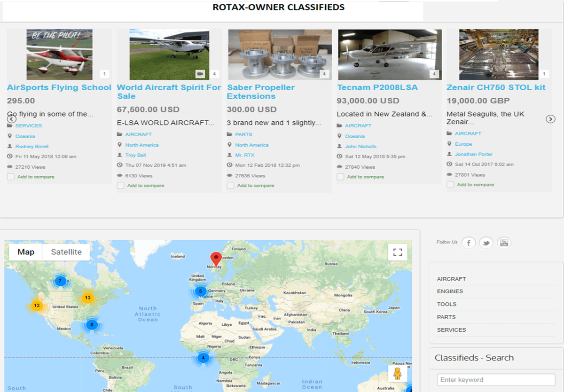Open the Zenair CH750 STOL kit thumbnail image
This screenshot has height=392, width=564.
pos(499,55)
